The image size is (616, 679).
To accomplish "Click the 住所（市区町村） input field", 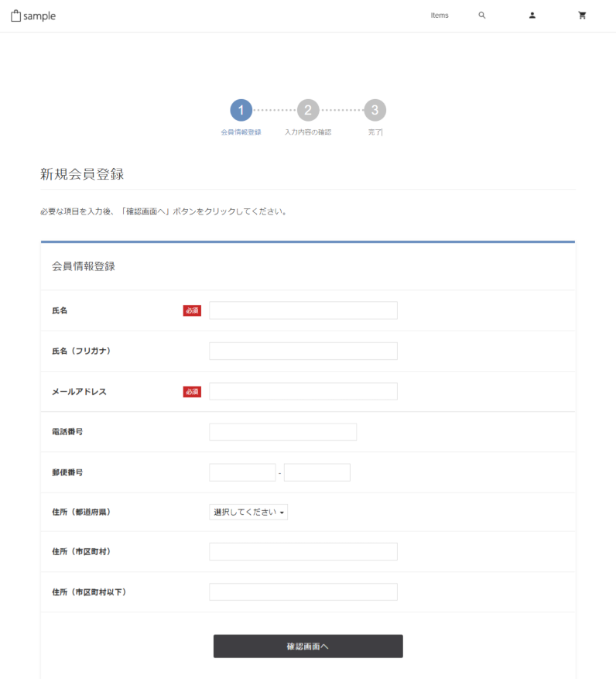I will tap(303, 552).
